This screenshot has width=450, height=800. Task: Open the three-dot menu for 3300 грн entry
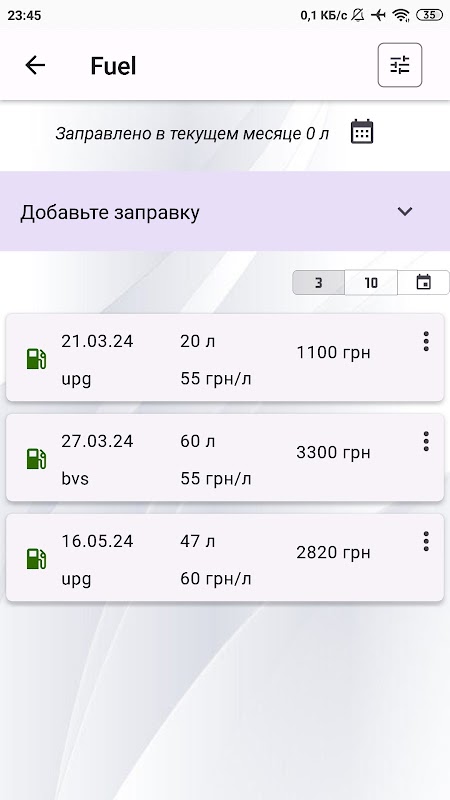pos(426,441)
